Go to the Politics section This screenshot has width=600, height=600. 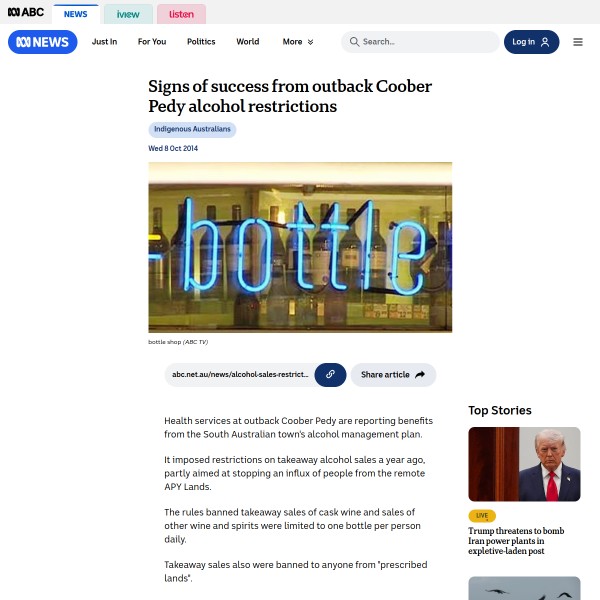pyautogui.click(x=201, y=42)
